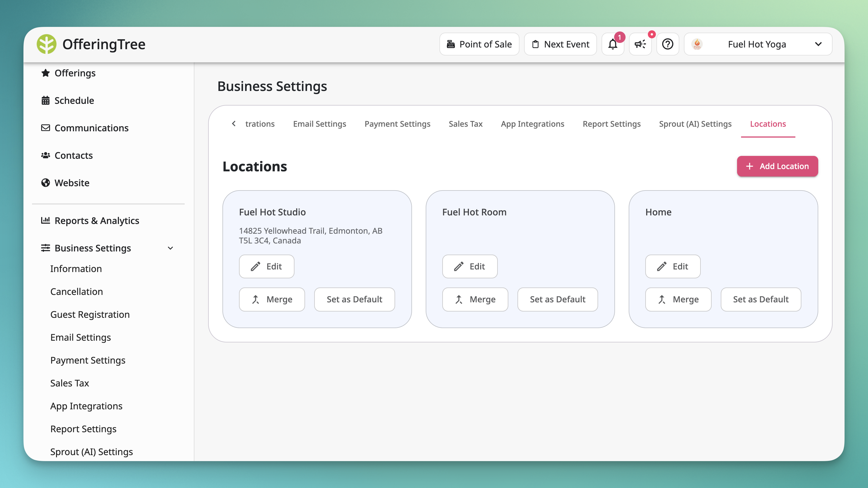The width and height of the screenshot is (868, 488).
Task: Click the notification bell showing 1 alert
Action: pos(613,44)
